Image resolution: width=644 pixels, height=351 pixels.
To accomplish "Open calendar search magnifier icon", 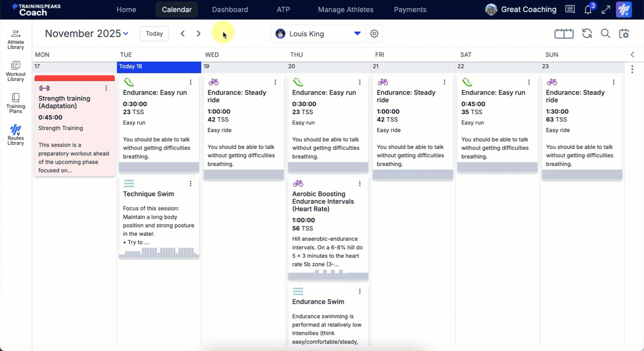I will click(605, 34).
